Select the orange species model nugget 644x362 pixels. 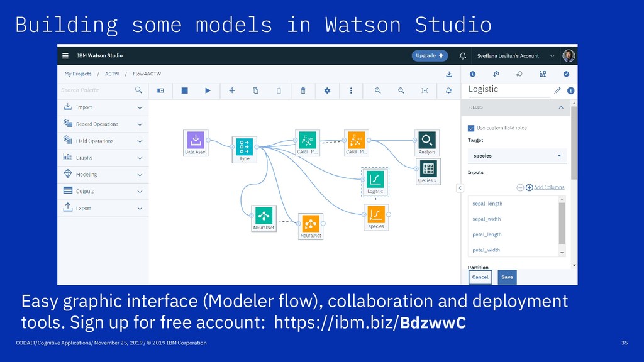[376, 217]
